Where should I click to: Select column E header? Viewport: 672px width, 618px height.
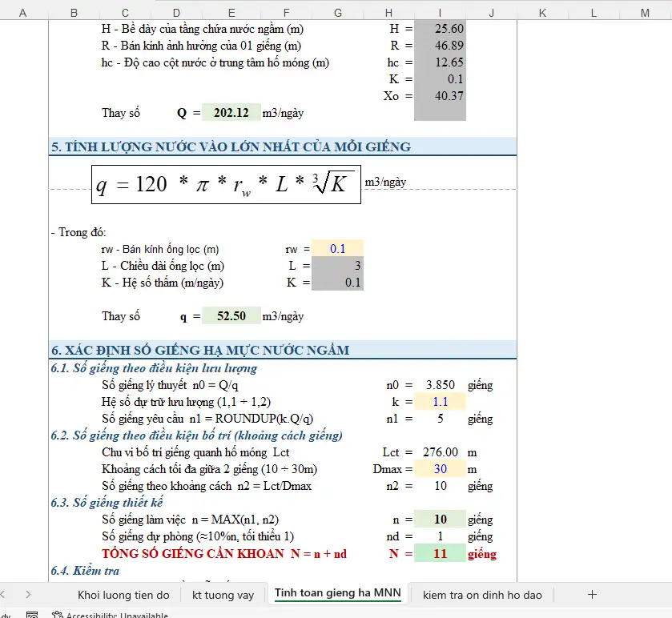pos(231,14)
